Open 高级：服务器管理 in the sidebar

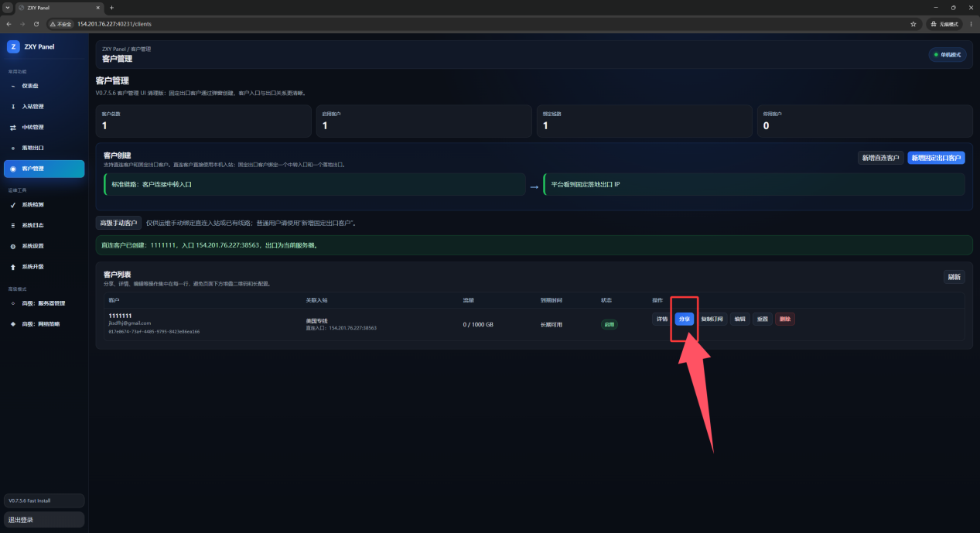[x=44, y=303]
